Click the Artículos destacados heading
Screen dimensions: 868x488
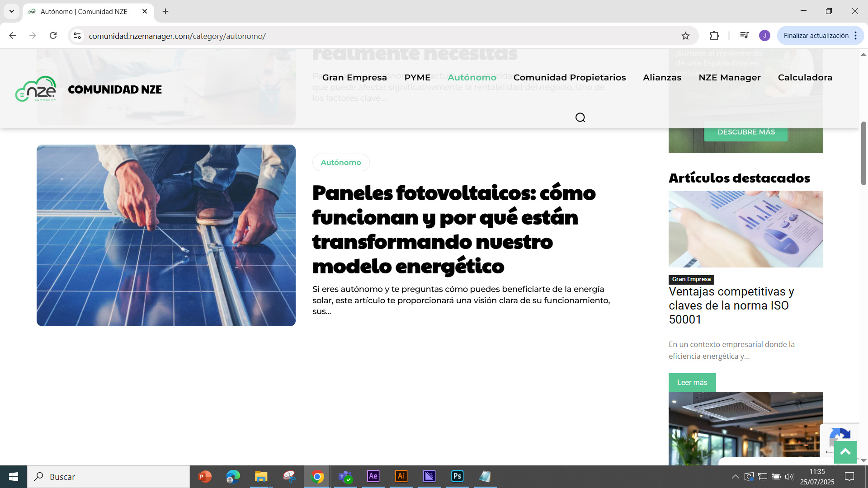click(739, 178)
